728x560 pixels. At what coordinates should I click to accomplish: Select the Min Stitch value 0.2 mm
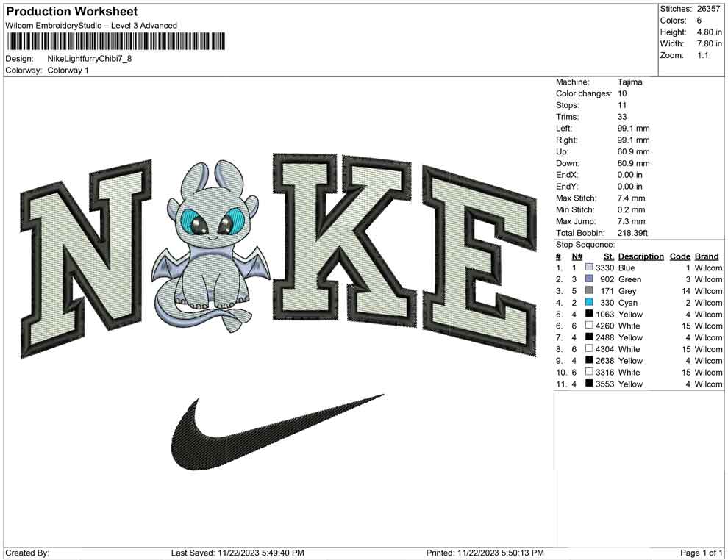632,209
